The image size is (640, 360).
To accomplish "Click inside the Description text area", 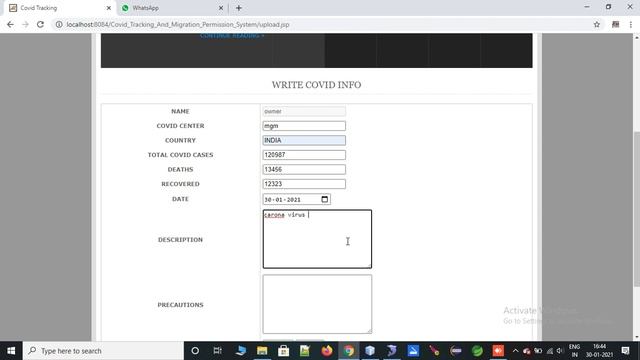I will 317,239.
